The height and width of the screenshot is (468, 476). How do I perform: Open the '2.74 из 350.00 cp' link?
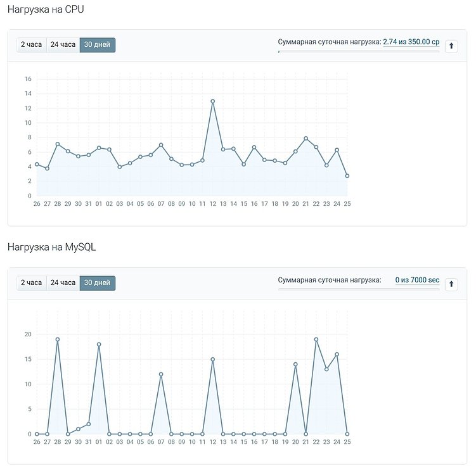411,42
